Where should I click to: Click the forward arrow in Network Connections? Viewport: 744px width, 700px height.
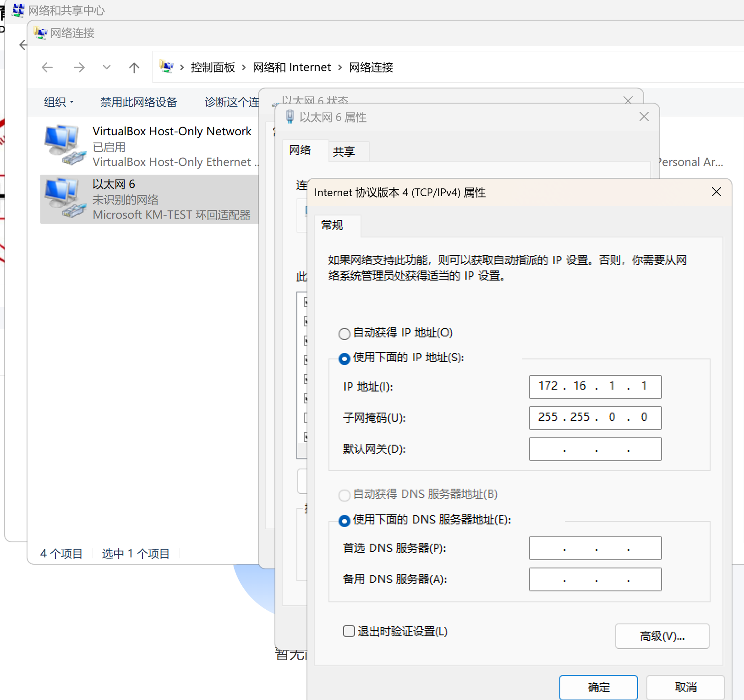coord(79,68)
